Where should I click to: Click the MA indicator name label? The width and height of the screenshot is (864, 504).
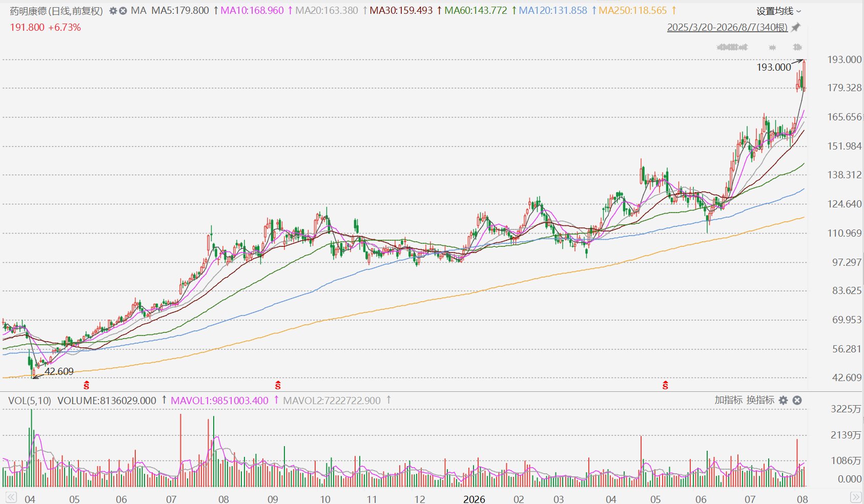[x=138, y=10]
